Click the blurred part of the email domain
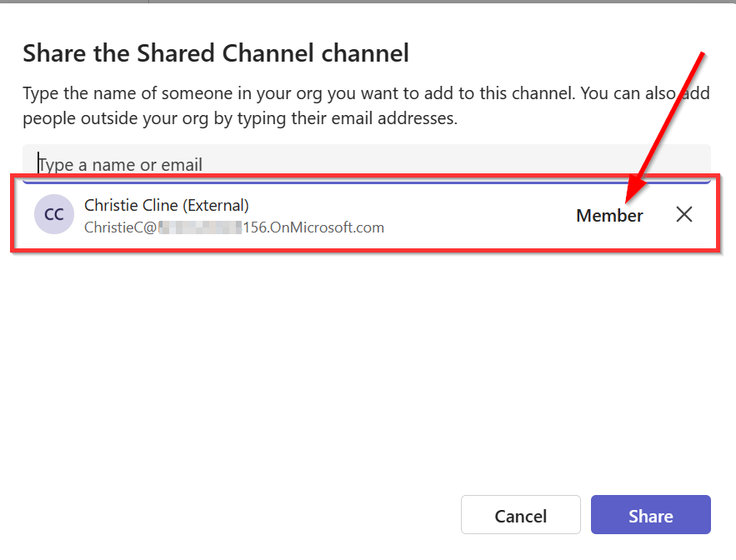Screen dimensions: 736x560 (x=198, y=227)
